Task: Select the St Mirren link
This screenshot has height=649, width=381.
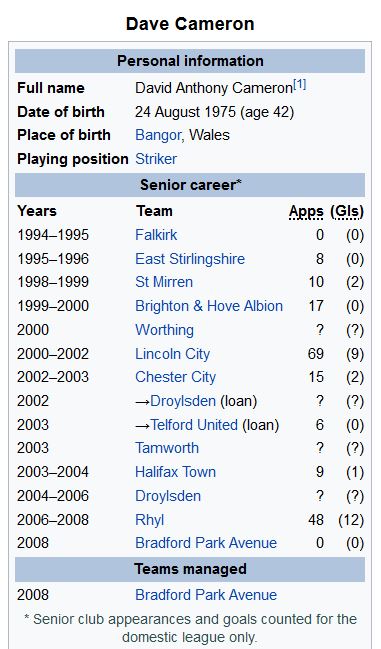Action: point(164,282)
